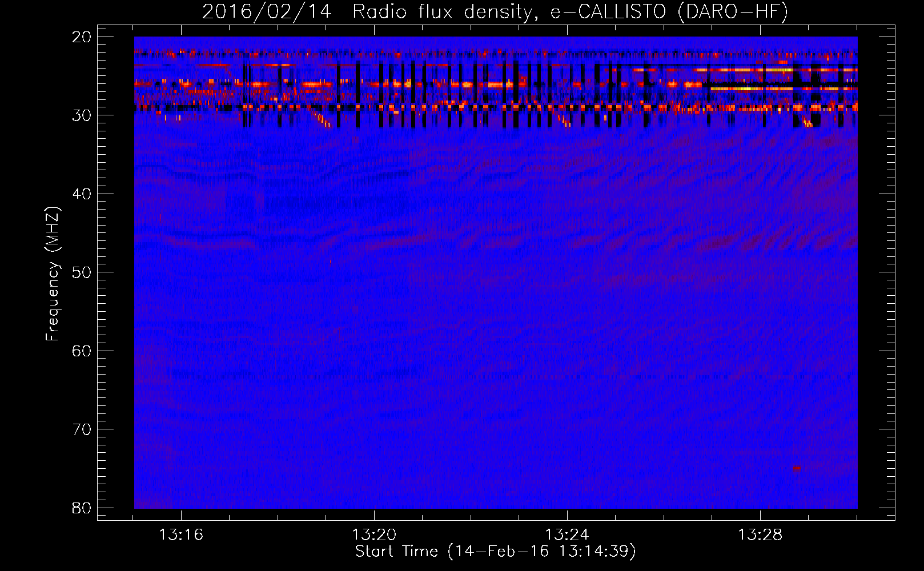
Task: Click the 80 MHz frequency tick label
Action: click(x=82, y=508)
